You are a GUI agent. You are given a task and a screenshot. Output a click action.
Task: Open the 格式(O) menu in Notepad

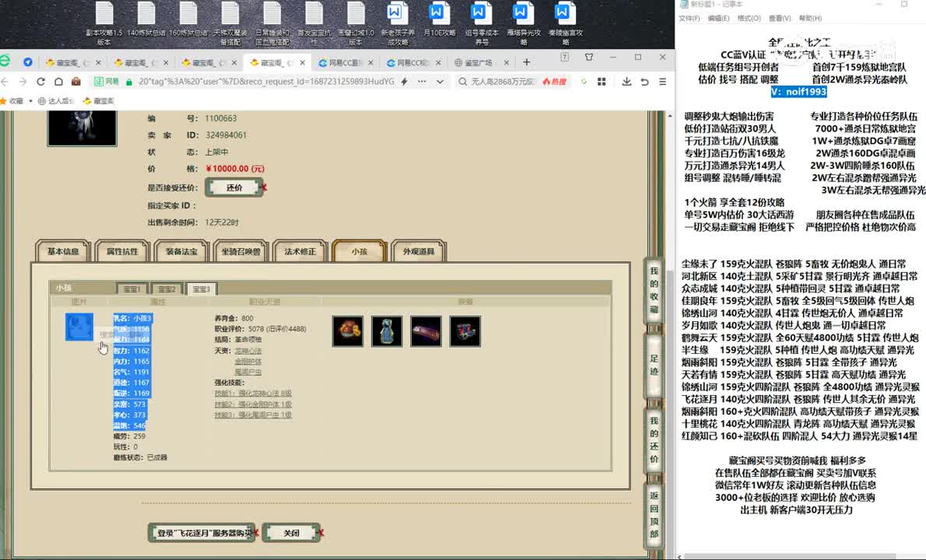point(749,18)
